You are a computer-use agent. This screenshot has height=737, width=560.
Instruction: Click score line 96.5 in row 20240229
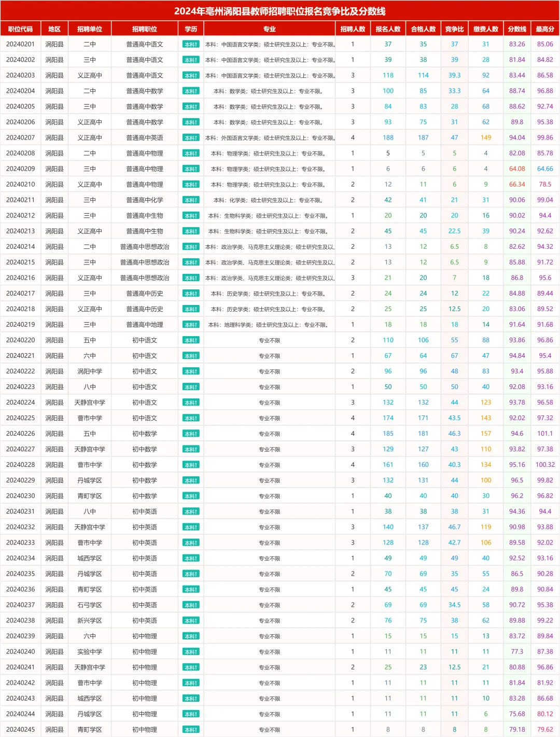click(517, 480)
